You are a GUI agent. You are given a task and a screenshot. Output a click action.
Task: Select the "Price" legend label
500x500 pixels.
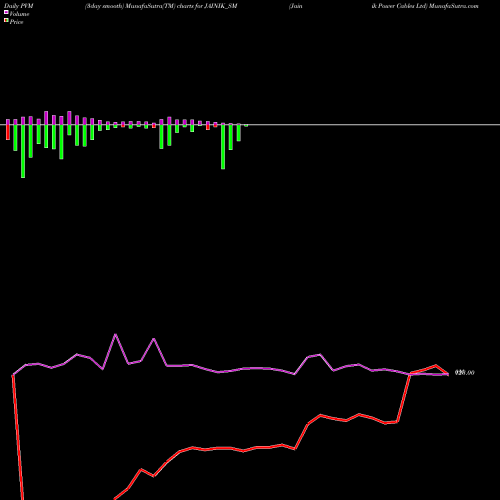(16, 22)
